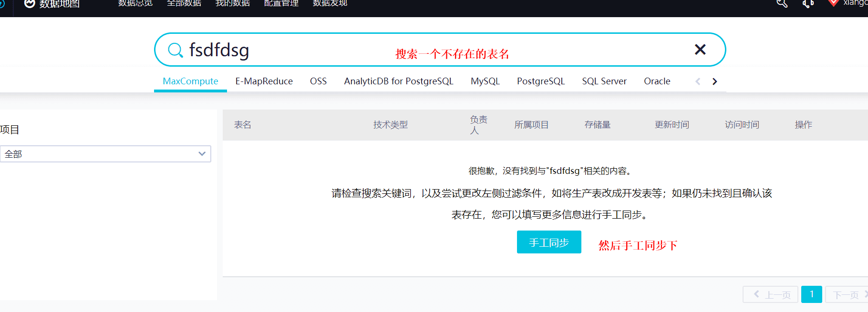The height and width of the screenshot is (312, 868).
Task: Click the red user badge icon
Action: click(833, 3)
